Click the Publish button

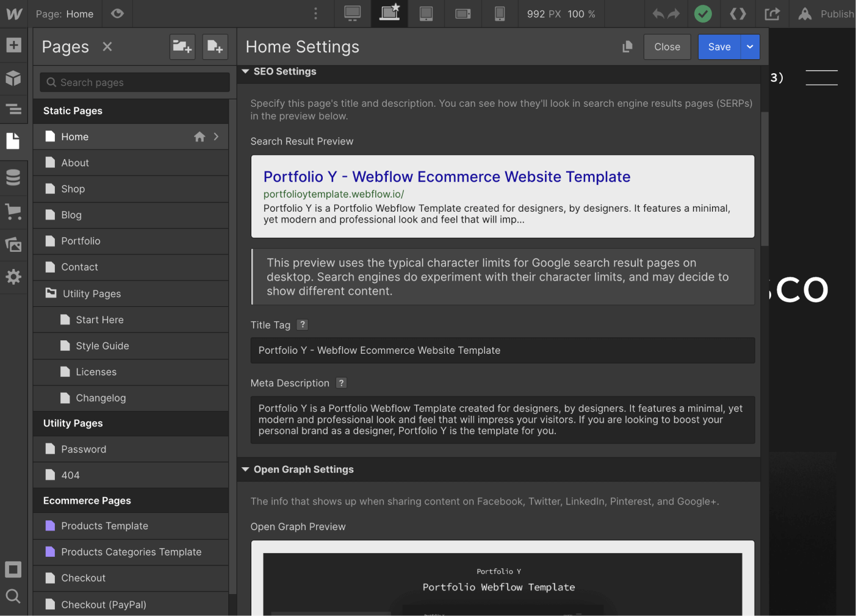827,13
